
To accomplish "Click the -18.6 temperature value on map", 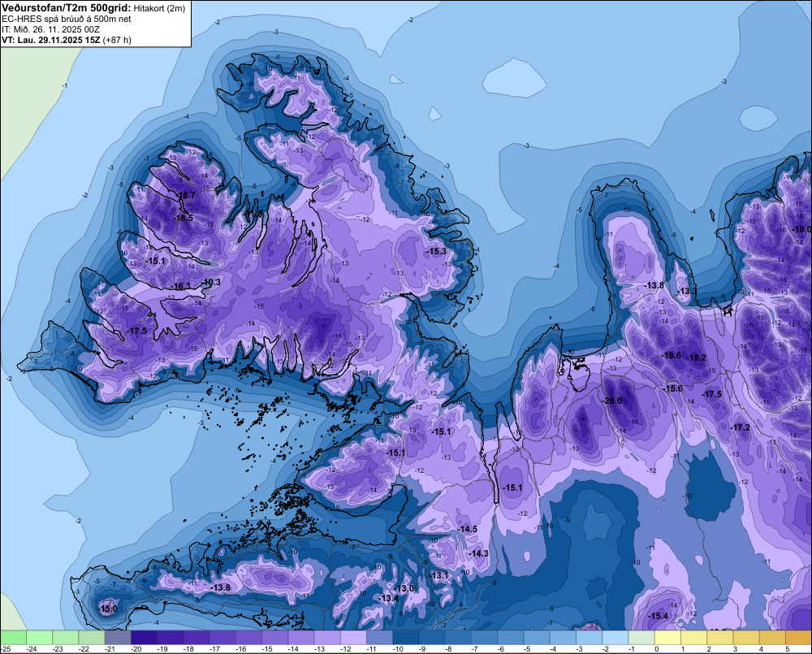I will (672, 355).
